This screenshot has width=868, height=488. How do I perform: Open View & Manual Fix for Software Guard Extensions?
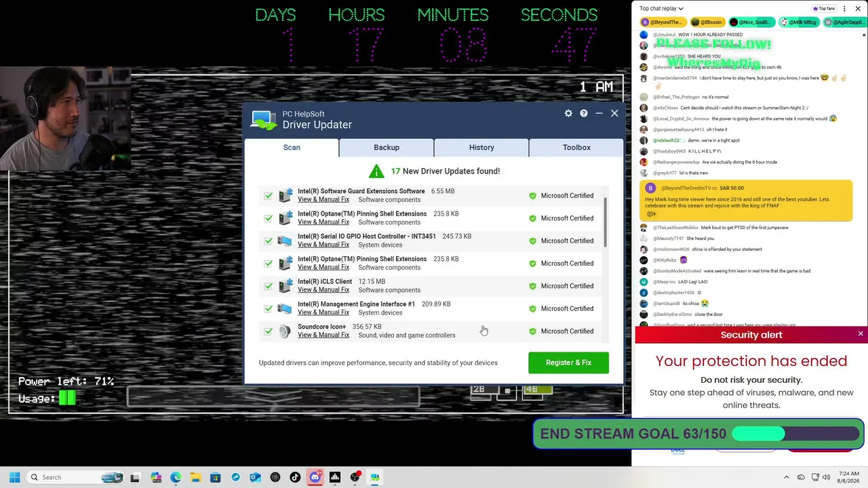pyautogui.click(x=323, y=199)
